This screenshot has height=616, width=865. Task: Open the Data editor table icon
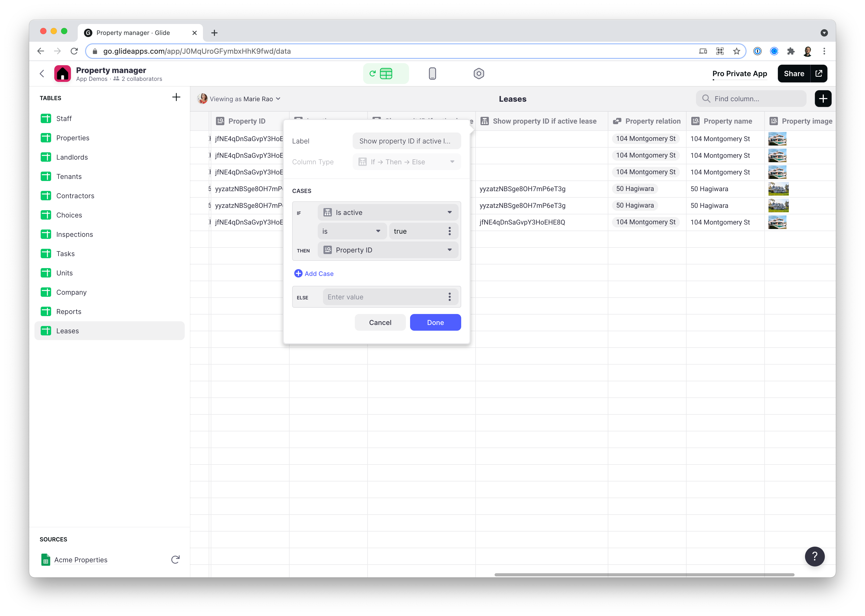[x=386, y=74]
